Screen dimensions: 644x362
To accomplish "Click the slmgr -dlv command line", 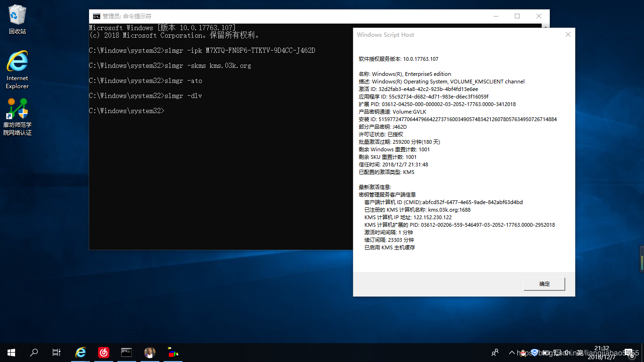I will point(146,96).
